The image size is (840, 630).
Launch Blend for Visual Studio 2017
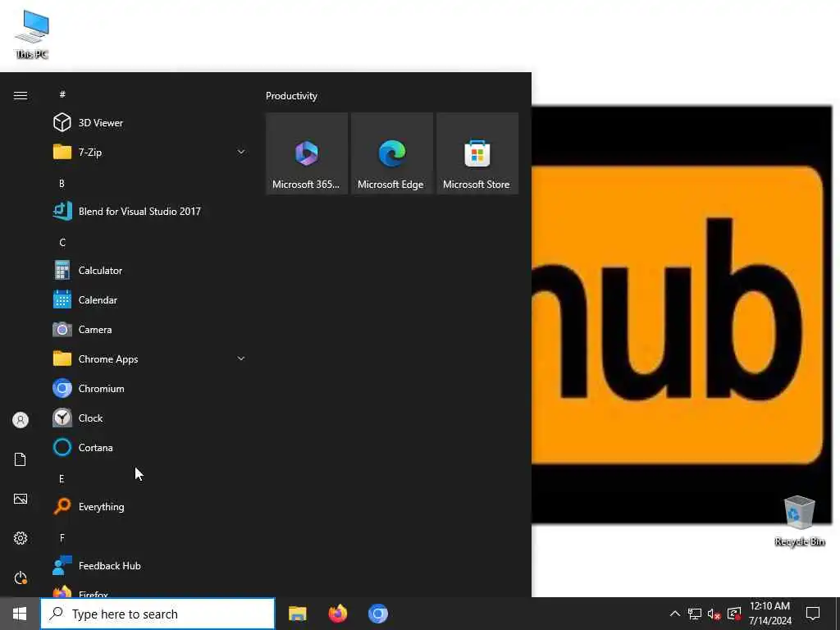pos(149,211)
